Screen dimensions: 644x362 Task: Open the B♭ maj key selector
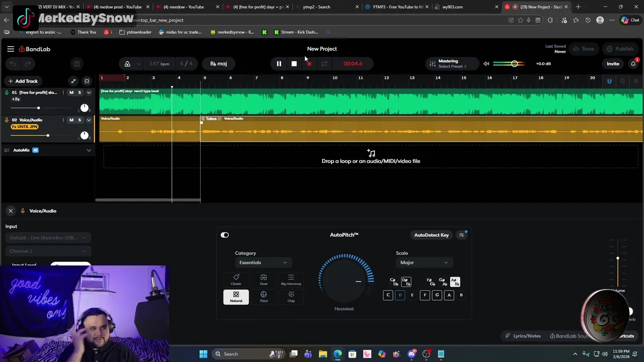coord(218,64)
